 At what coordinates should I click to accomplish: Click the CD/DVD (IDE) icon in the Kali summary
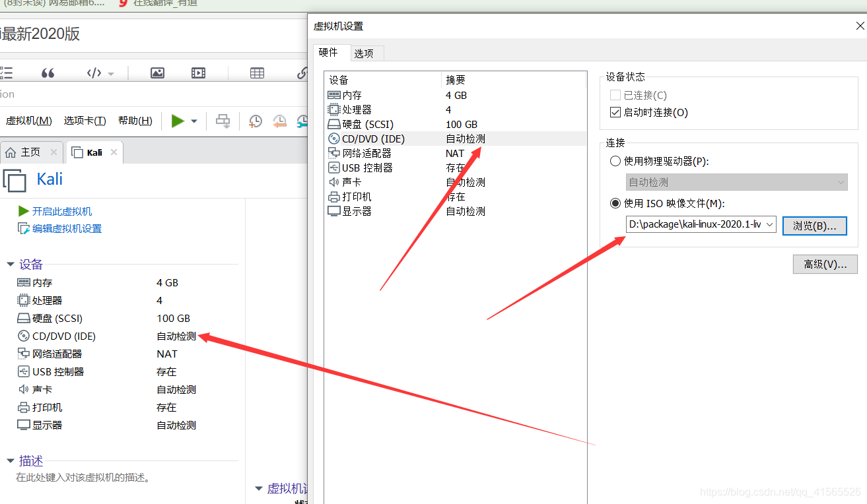click(24, 336)
